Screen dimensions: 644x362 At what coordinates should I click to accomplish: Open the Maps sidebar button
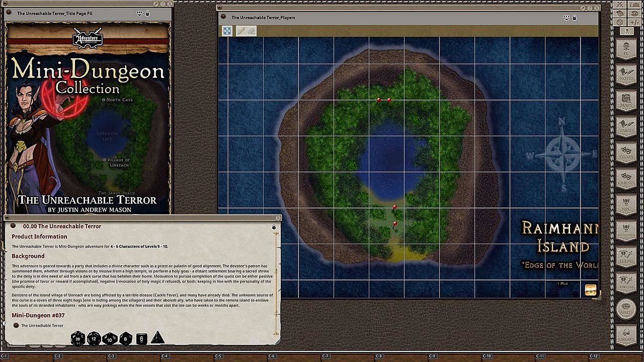click(626, 101)
